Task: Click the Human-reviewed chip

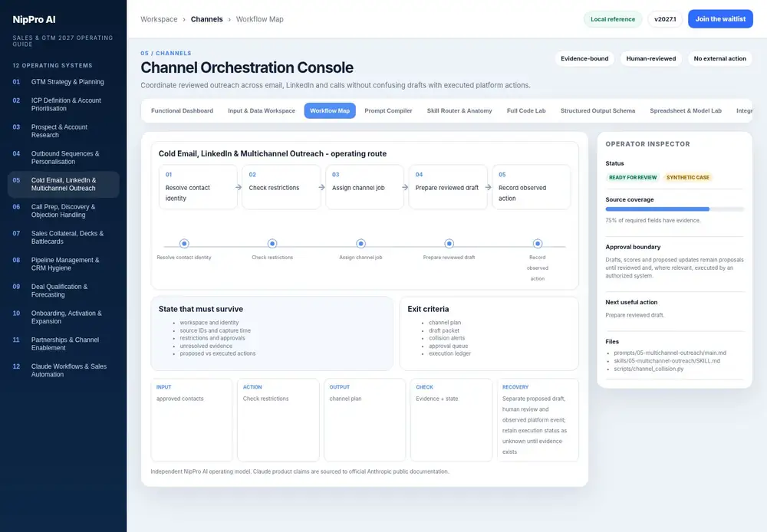Action: (x=651, y=59)
